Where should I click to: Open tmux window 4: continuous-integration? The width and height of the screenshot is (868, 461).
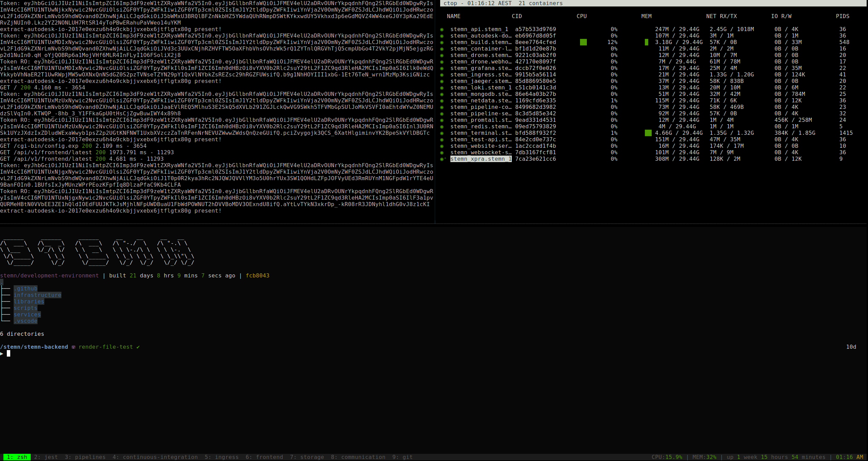pyautogui.click(x=155, y=457)
